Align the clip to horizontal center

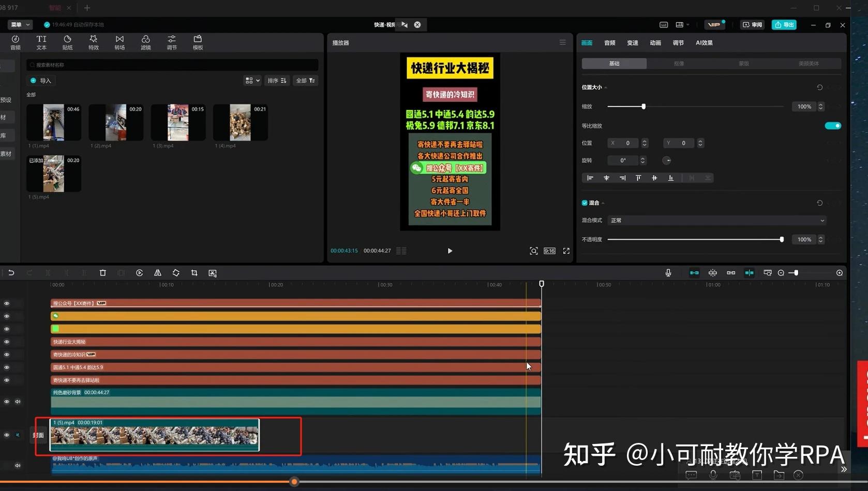606,178
